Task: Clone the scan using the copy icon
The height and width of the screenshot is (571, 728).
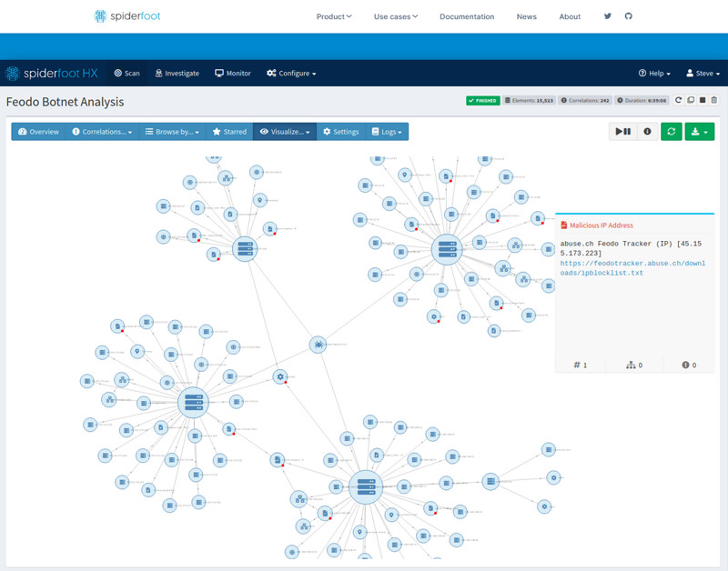Action: (x=691, y=100)
